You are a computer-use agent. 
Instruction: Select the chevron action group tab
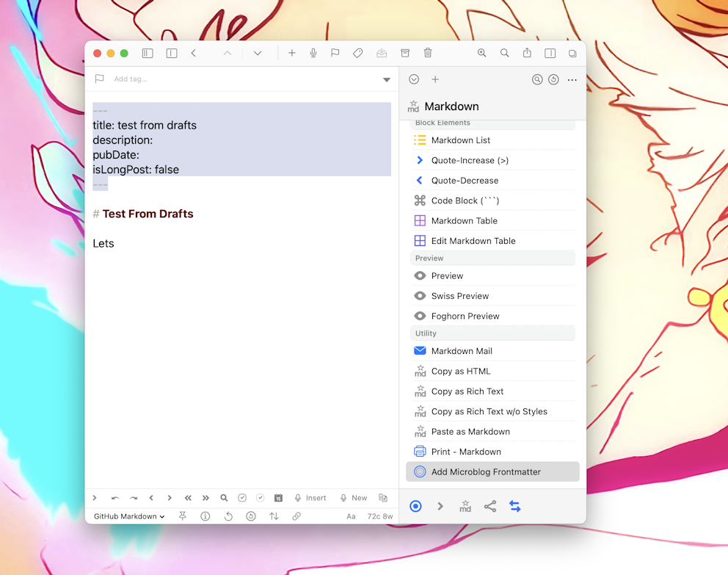point(440,506)
